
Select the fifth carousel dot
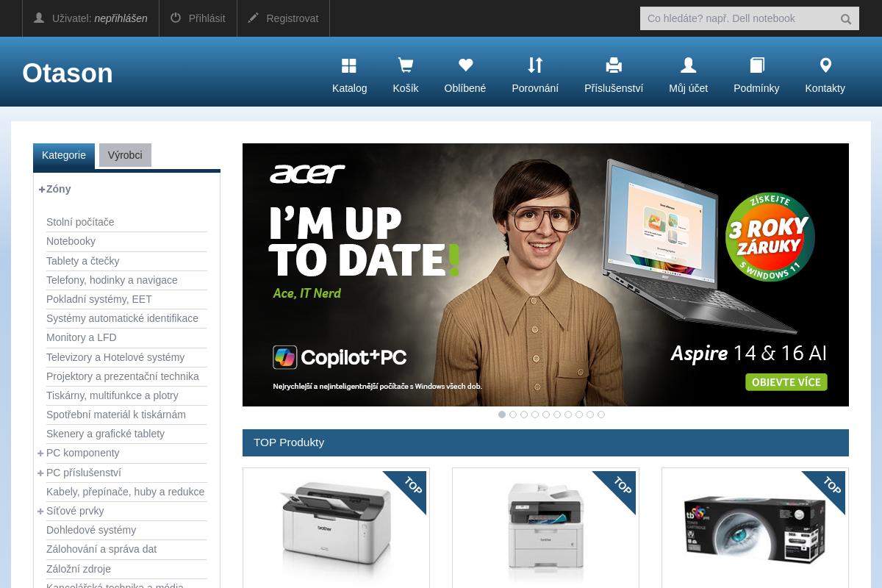[x=546, y=415]
